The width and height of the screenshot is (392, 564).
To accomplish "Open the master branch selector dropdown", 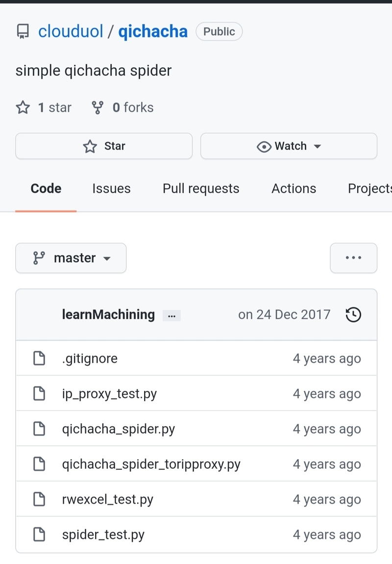I will pos(71,258).
